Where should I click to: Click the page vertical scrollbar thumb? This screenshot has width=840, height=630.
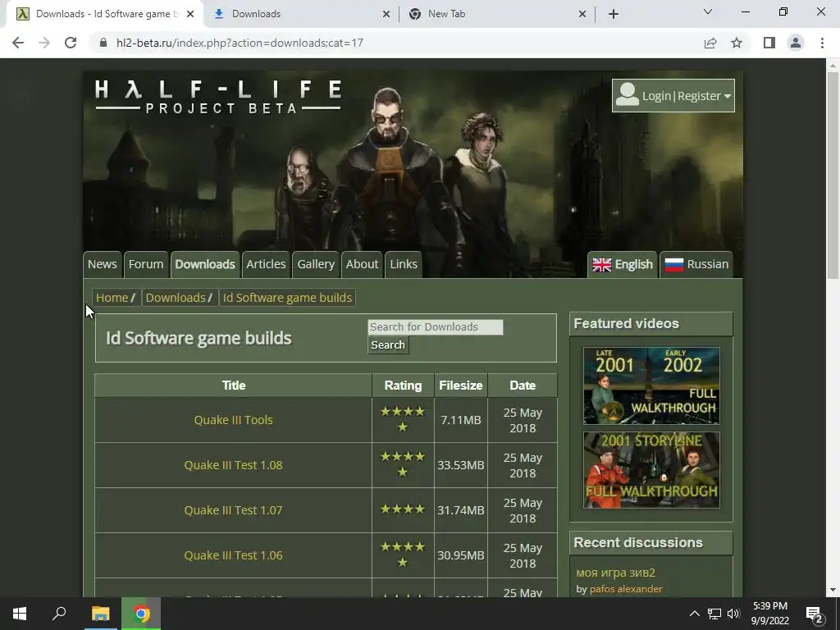pyautogui.click(x=833, y=176)
